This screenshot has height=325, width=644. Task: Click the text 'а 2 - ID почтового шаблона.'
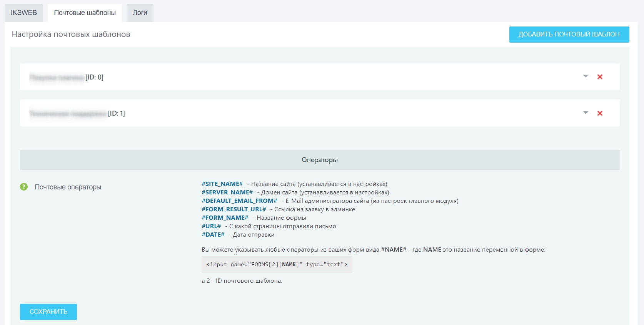[x=242, y=281]
